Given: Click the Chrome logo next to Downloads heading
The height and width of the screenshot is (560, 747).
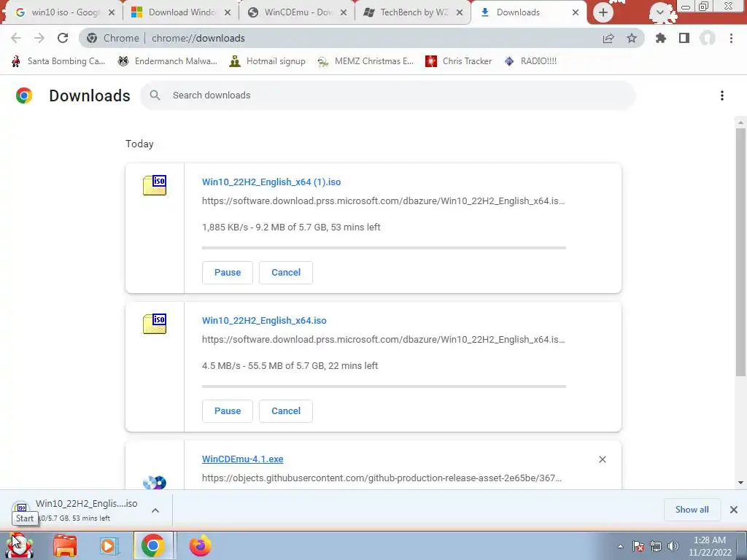Looking at the screenshot, I should [24, 96].
